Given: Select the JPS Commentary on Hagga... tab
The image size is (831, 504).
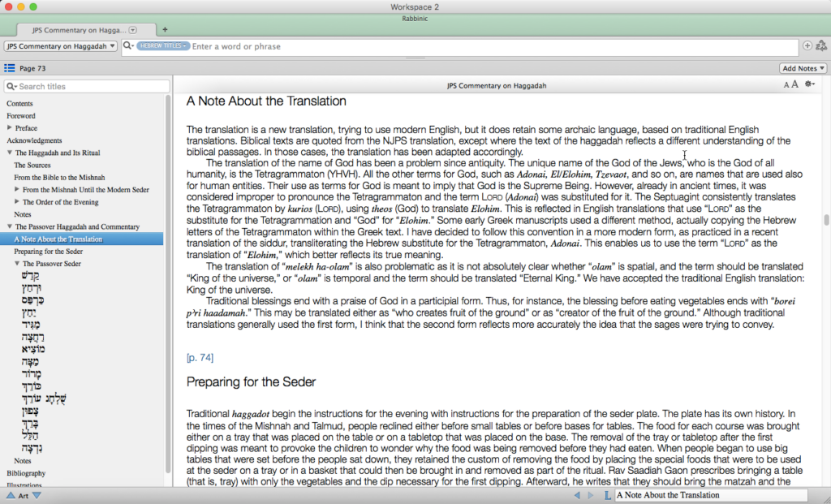Looking at the screenshot, I should tap(86, 30).
